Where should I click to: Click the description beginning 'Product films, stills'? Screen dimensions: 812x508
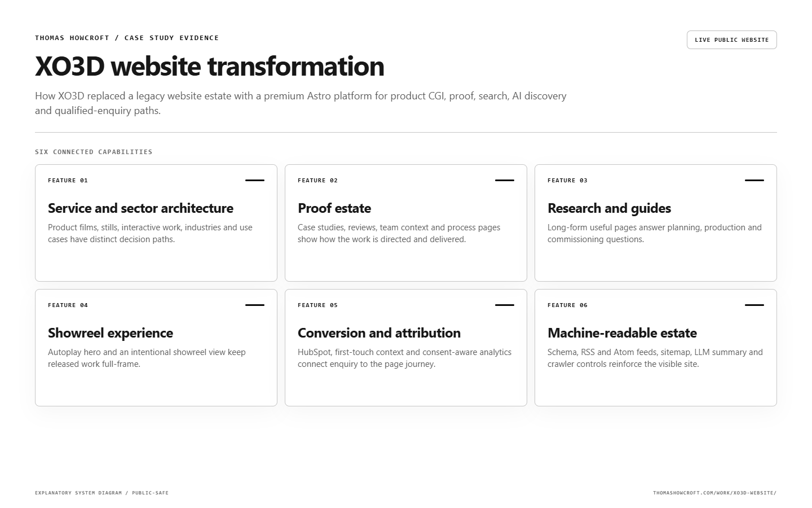[x=150, y=233]
